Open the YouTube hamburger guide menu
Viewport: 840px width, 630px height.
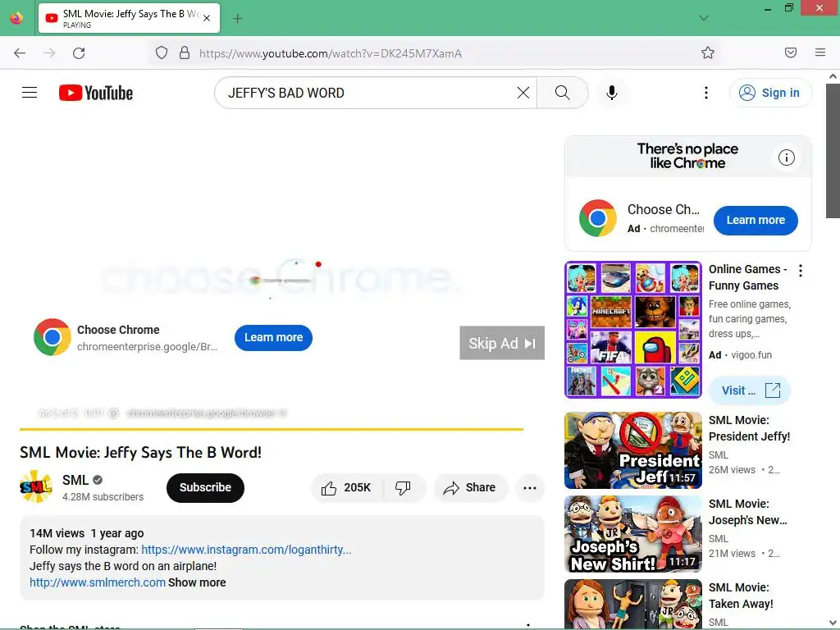tap(30, 93)
